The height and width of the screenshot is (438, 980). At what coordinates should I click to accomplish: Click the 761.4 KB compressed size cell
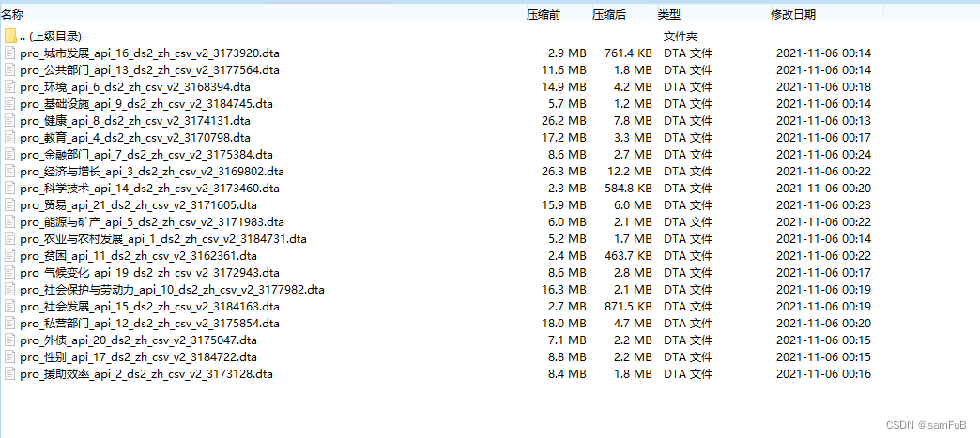pyautogui.click(x=628, y=53)
